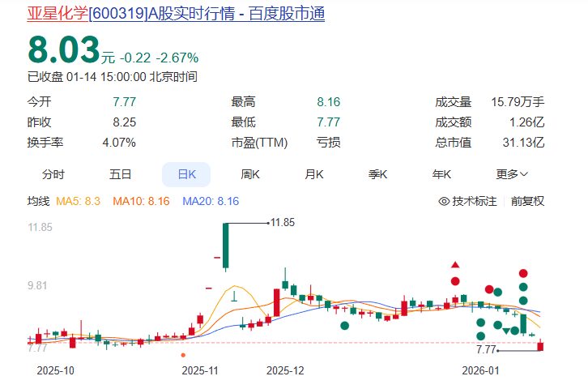Switch to the 年K yearly chart
This screenshot has width=588, height=389.
coord(441,174)
